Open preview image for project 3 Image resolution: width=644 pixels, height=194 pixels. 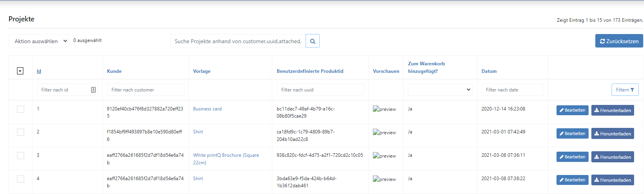384,156
